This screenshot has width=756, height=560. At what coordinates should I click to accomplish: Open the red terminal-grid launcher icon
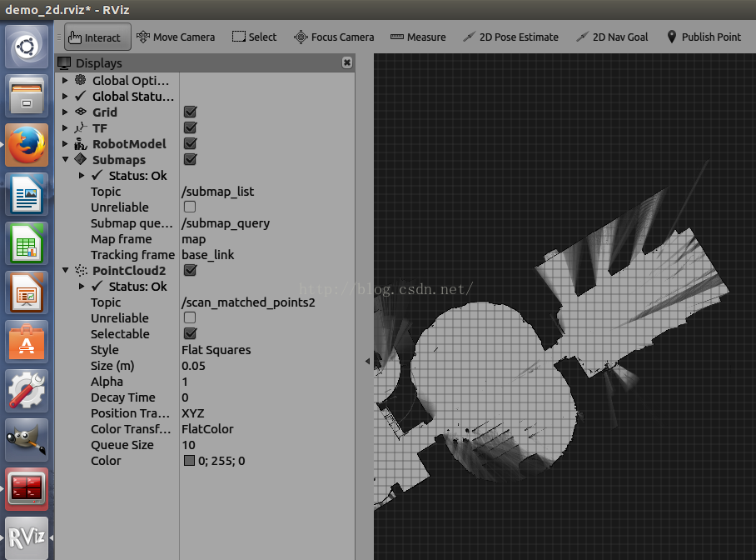click(27, 489)
